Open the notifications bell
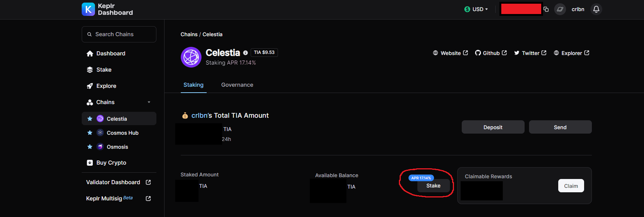 point(596,9)
